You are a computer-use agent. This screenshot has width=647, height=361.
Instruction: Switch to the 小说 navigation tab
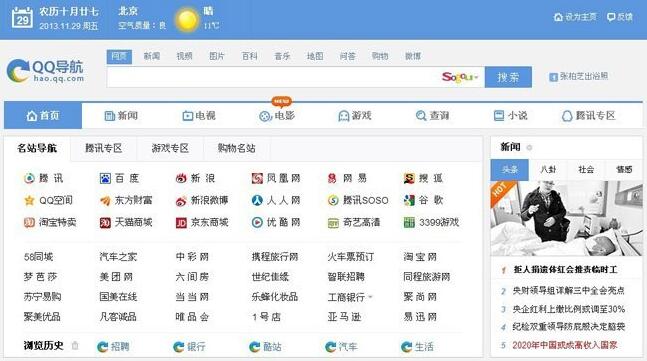point(510,116)
